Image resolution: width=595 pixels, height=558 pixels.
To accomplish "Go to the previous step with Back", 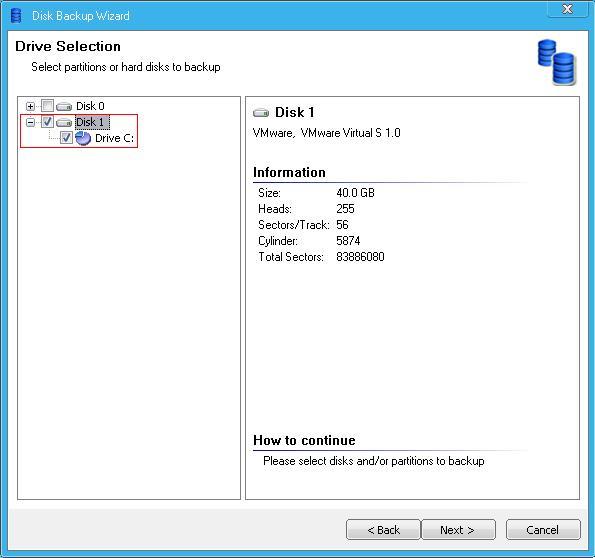I will tap(383, 530).
